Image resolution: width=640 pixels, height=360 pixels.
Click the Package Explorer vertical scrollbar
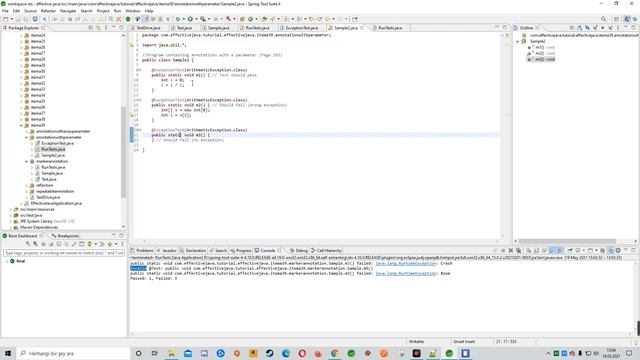point(123,151)
